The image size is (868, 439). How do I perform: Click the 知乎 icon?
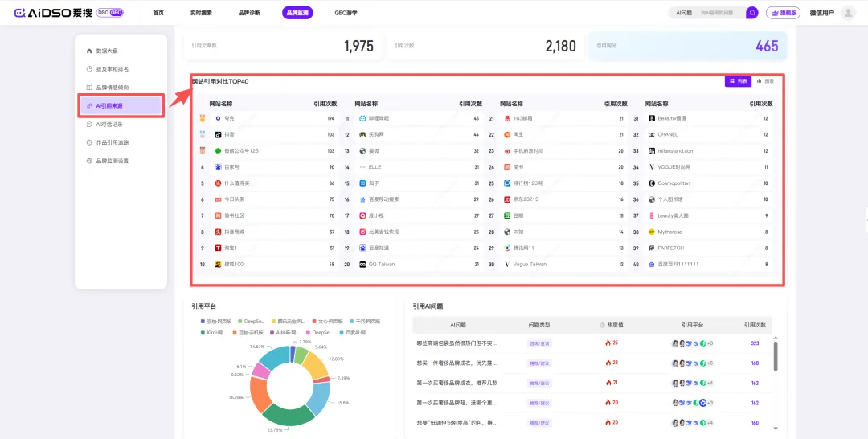coord(363,183)
